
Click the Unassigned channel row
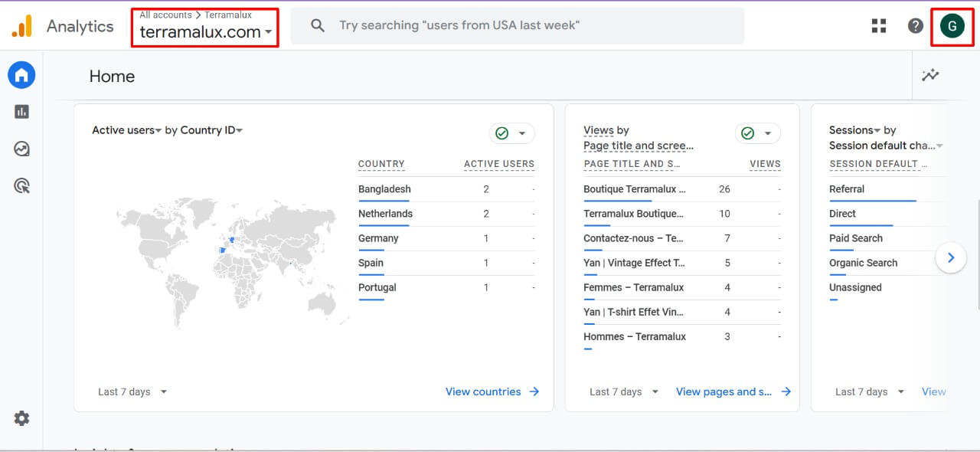point(888,287)
